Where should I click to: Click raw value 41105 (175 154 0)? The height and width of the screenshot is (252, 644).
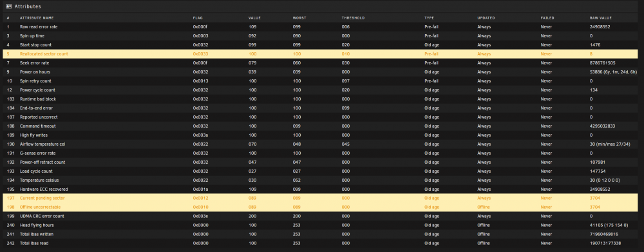tap(609, 226)
